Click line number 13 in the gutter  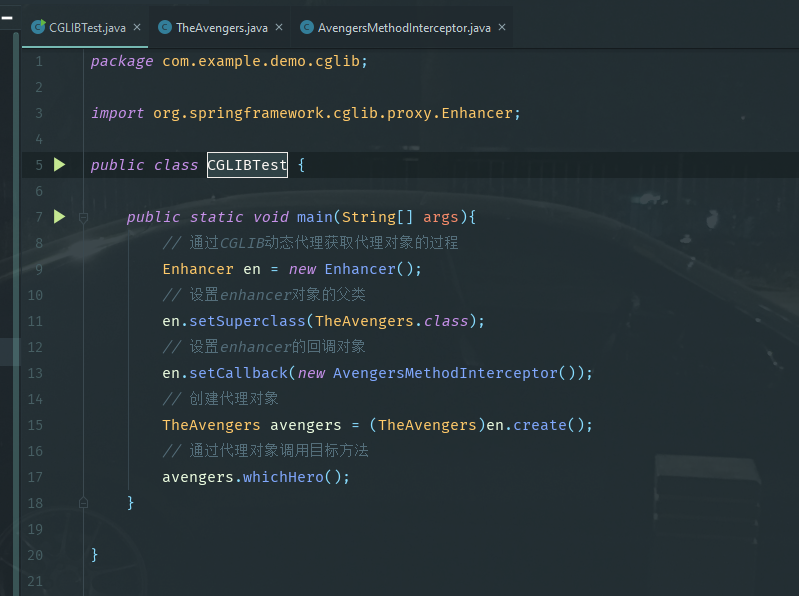35,373
